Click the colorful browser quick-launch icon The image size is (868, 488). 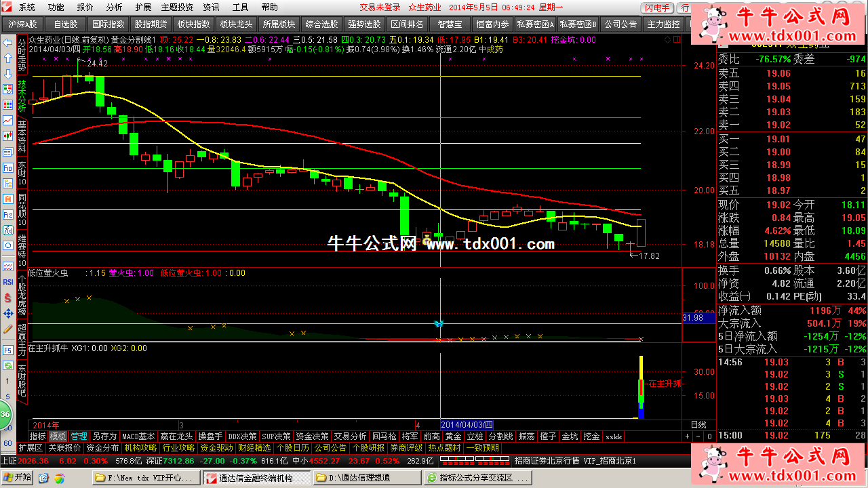click(59, 478)
